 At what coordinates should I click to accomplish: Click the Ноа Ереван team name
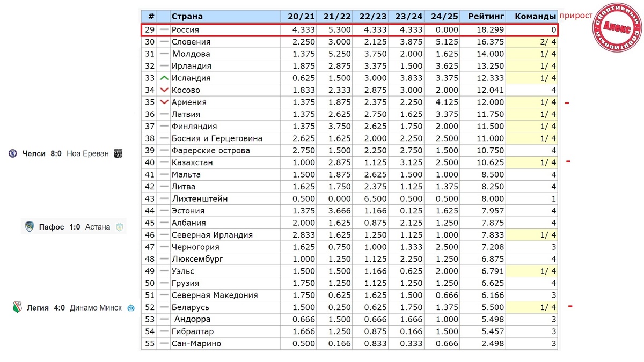point(87,153)
